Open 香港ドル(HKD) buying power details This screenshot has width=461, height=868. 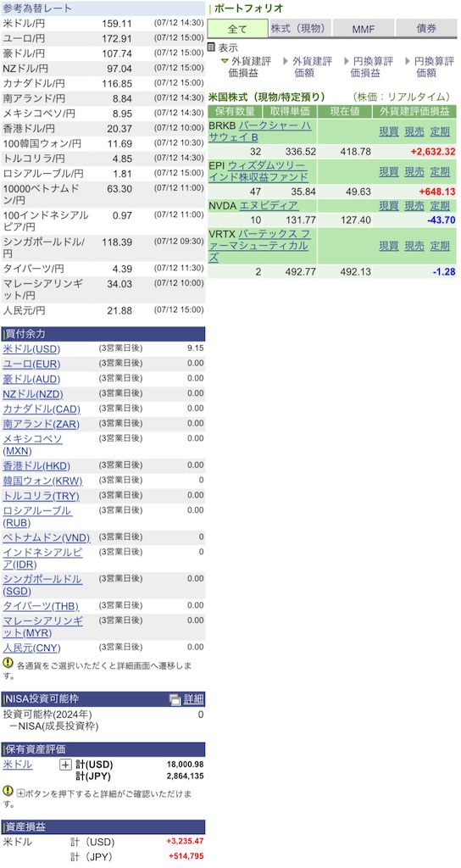[x=36, y=465]
